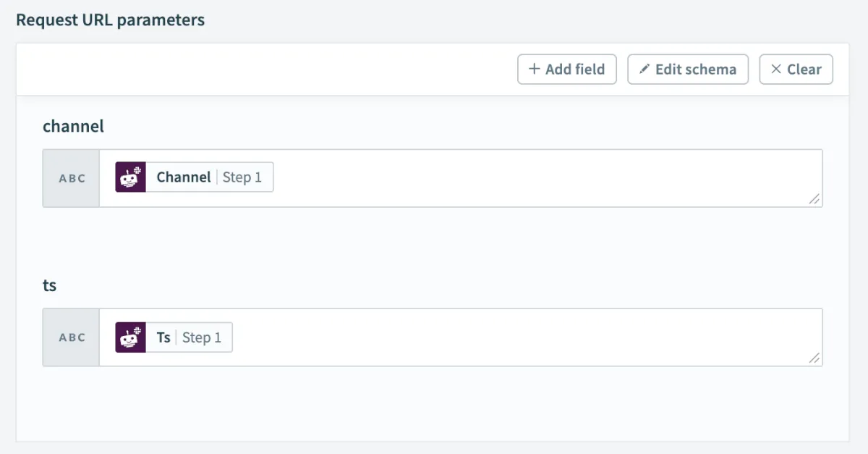868x454 pixels.
Task: Click the ABC type badge for channel
Action: coord(72,178)
